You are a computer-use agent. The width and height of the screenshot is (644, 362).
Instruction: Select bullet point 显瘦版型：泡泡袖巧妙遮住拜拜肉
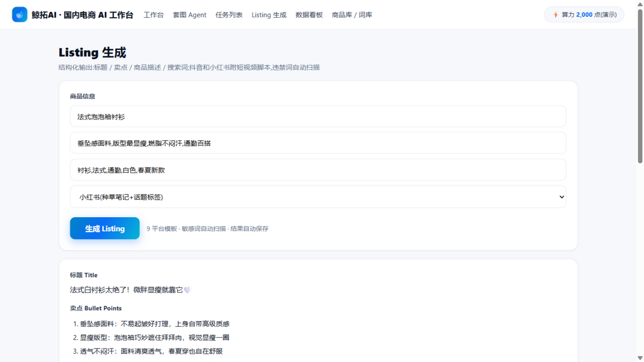155,337
